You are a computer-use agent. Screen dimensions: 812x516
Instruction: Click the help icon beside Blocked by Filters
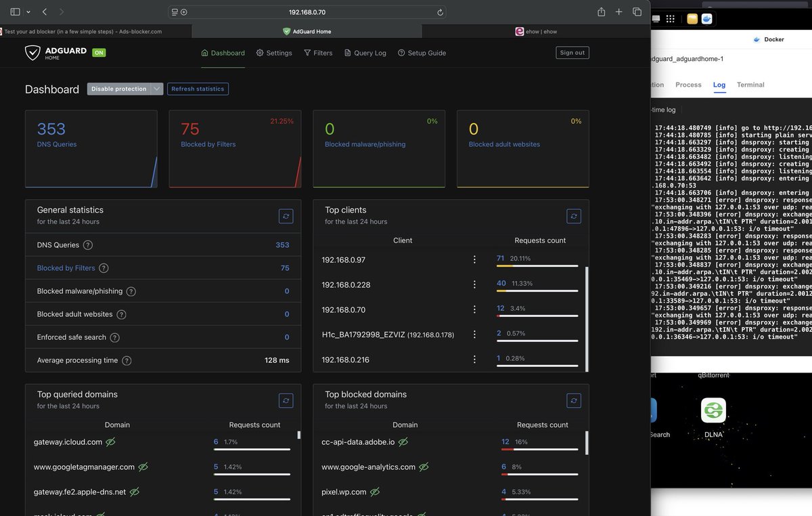click(x=104, y=268)
